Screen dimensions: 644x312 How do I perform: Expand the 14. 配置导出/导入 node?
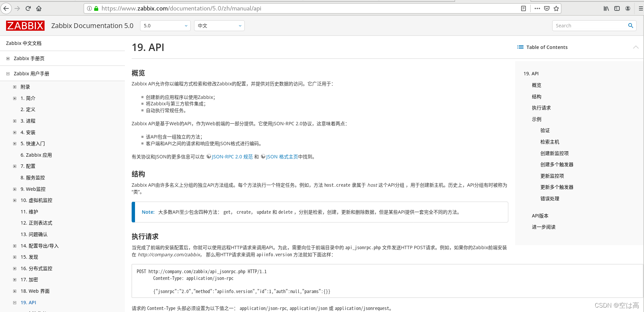[15, 246]
